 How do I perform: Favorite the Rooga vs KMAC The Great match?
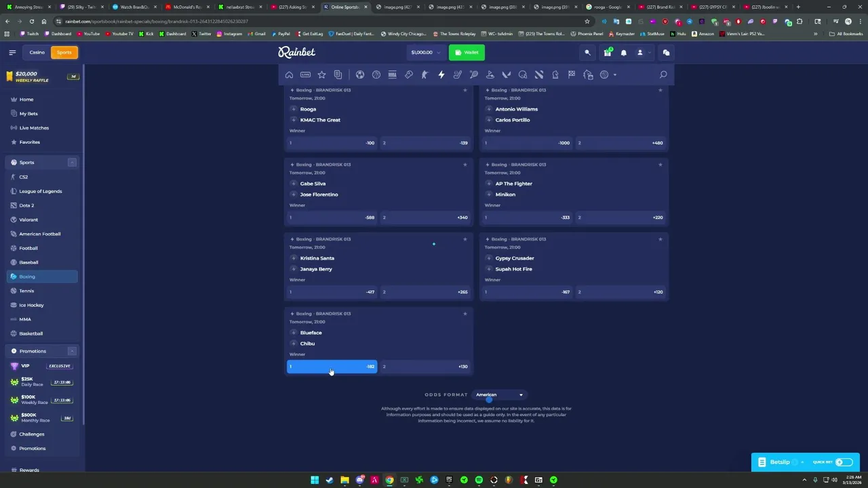(x=465, y=90)
